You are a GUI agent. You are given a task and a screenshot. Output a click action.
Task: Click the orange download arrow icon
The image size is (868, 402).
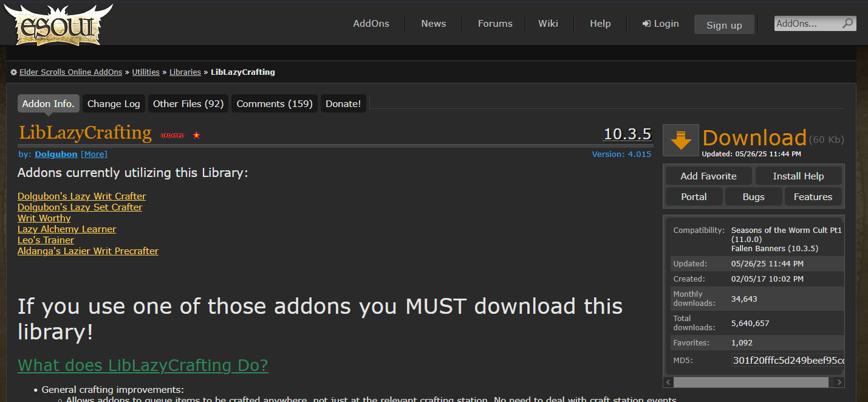pyautogui.click(x=681, y=141)
